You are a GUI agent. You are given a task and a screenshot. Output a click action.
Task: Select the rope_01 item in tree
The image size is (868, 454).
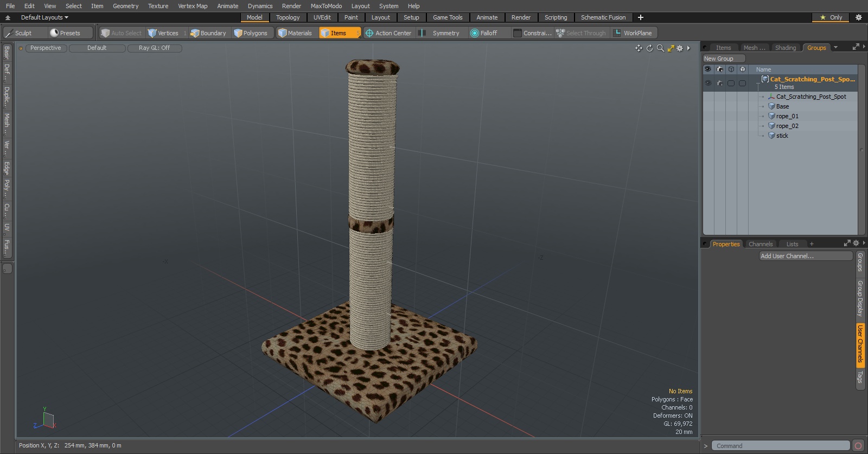pyautogui.click(x=787, y=116)
